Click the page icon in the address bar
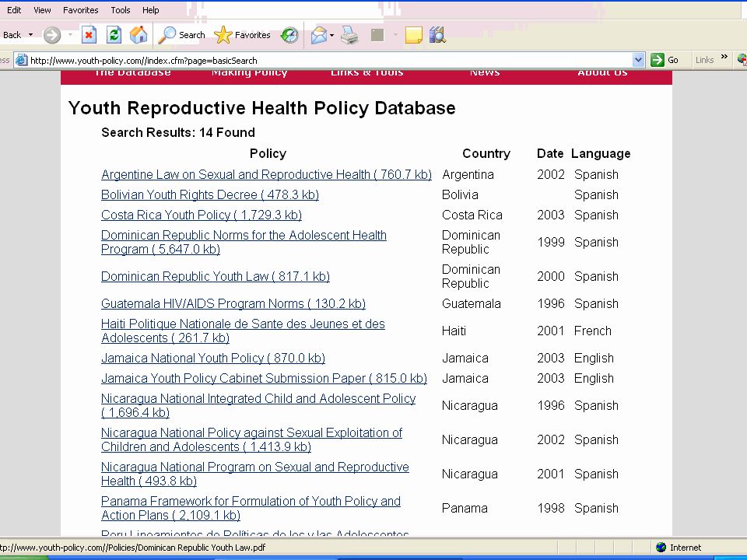 point(22,60)
